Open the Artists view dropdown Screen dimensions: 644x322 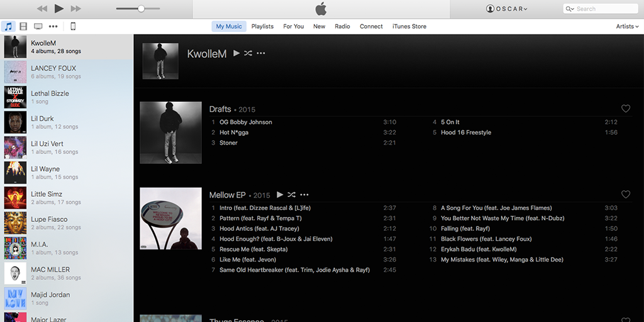click(627, 26)
